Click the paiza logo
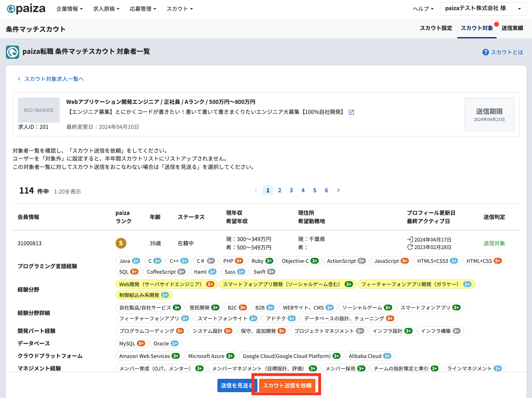The image size is (532, 398). tap(26, 9)
